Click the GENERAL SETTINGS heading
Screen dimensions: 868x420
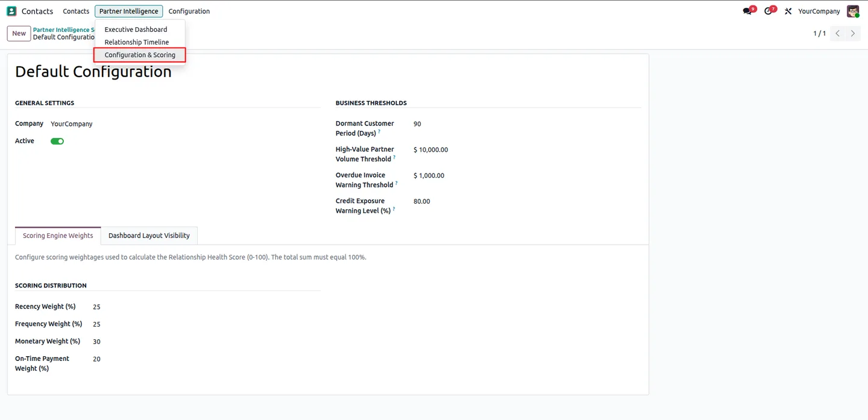tap(45, 103)
